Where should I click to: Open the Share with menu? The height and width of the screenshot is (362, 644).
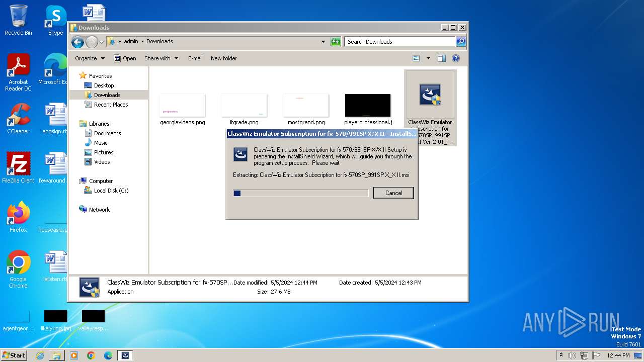click(161, 58)
